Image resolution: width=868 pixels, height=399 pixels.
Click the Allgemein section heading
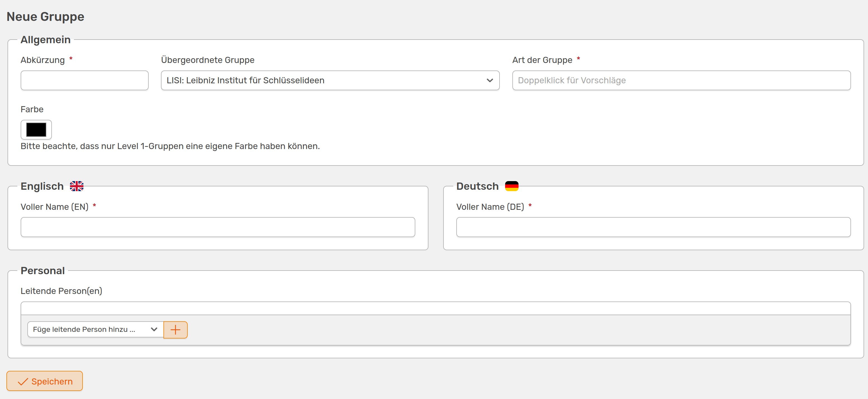[45, 40]
